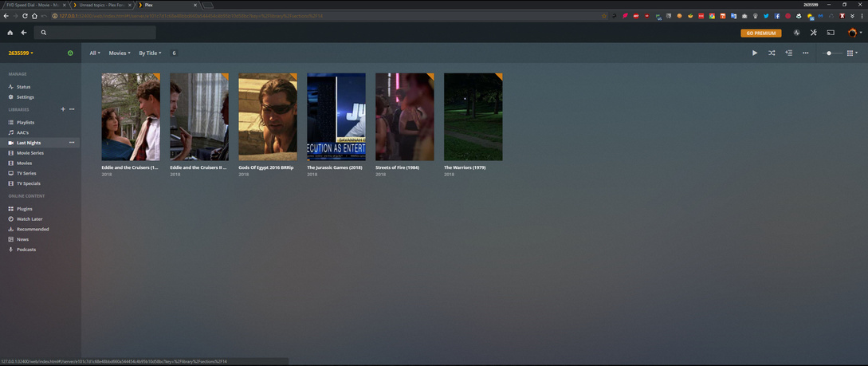Click The Jurassic Games (2018) title link
Viewport: 868px width, 366px height.
[334, 167]
